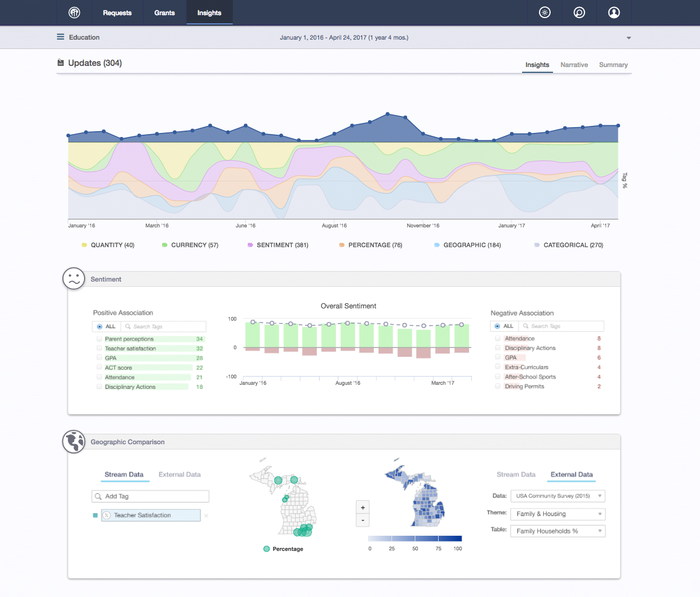Screen dimensions: 700x597
Task: Toggle the SENTIMENT (381) legend item
Action: click(x=278, y=245)
